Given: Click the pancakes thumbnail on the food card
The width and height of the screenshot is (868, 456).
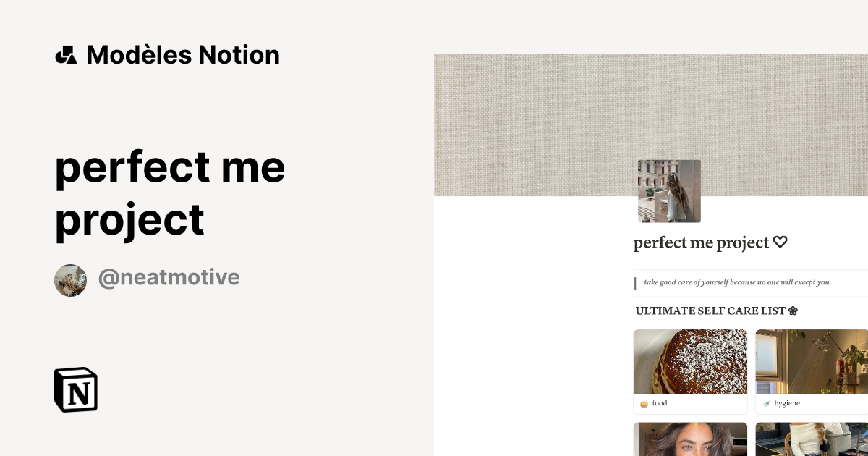Looking at the screenshot, I should click(x=690, y=361).
